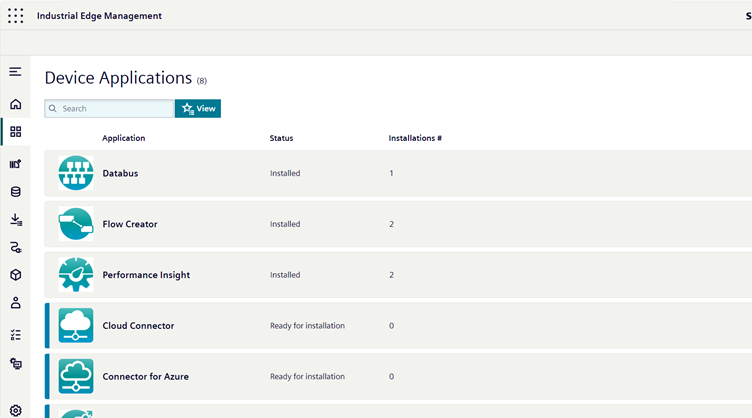
Task: Collapse the sidebar with hamburger menu
Action: pos(15,72)
